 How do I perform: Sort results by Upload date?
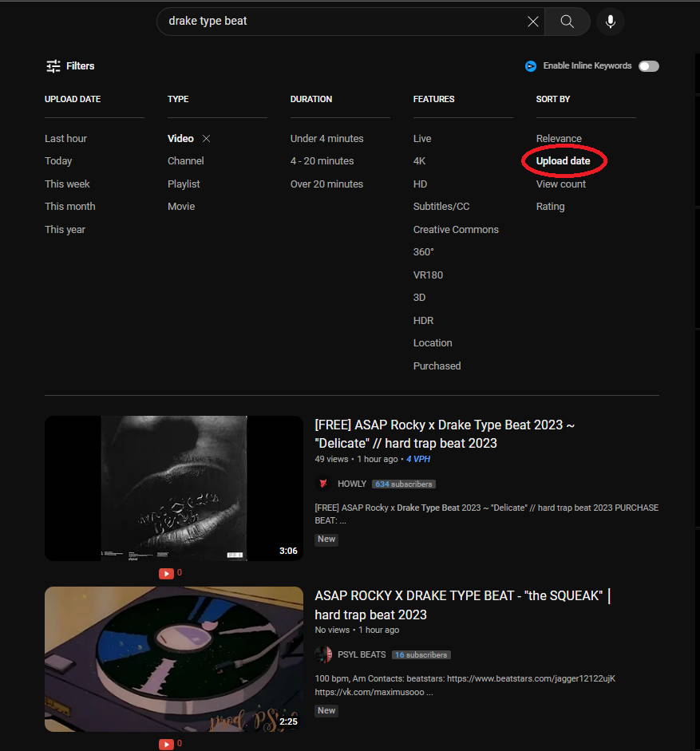[563, 161]
